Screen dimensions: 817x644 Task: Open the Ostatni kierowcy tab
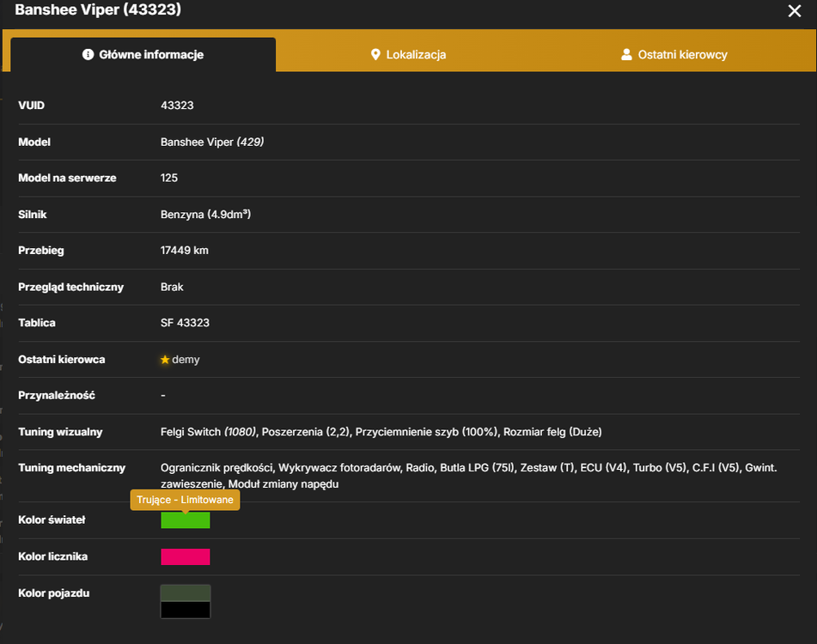(674, 55)
